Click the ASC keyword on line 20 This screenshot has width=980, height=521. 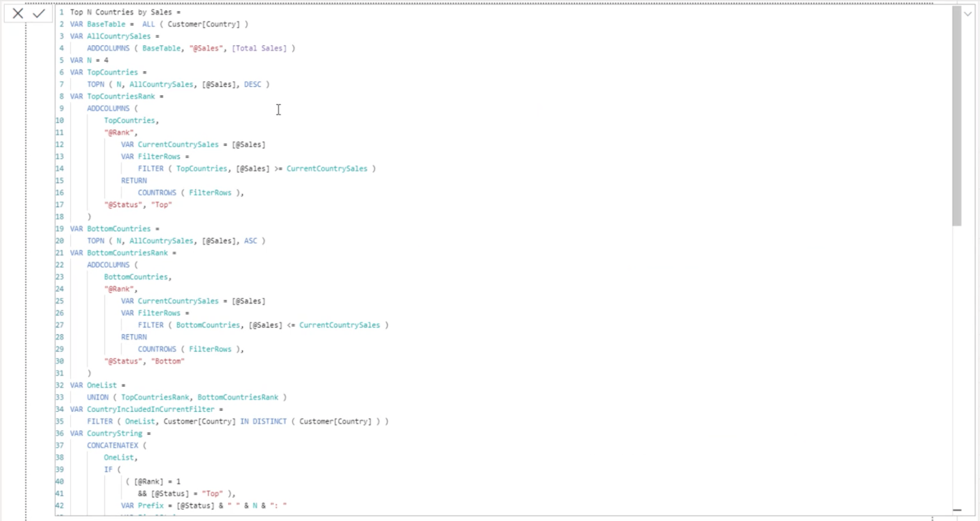coord(251,241)
